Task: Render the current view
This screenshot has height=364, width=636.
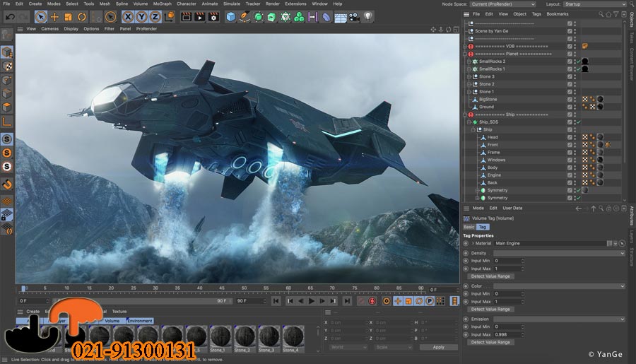Action: 186,17
